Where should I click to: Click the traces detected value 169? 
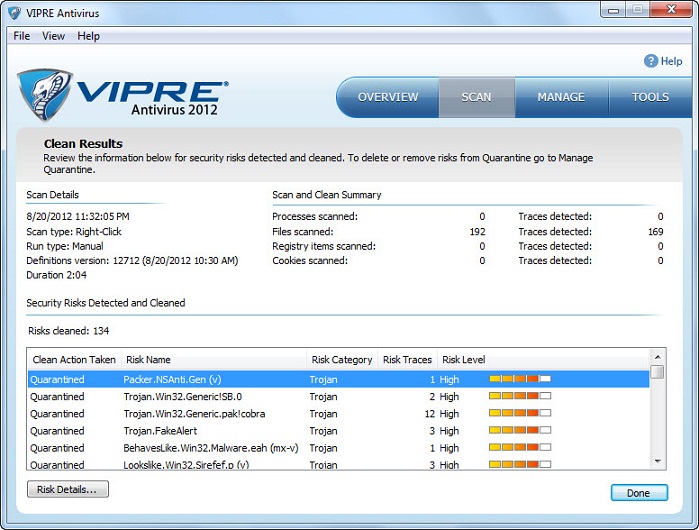655,232
